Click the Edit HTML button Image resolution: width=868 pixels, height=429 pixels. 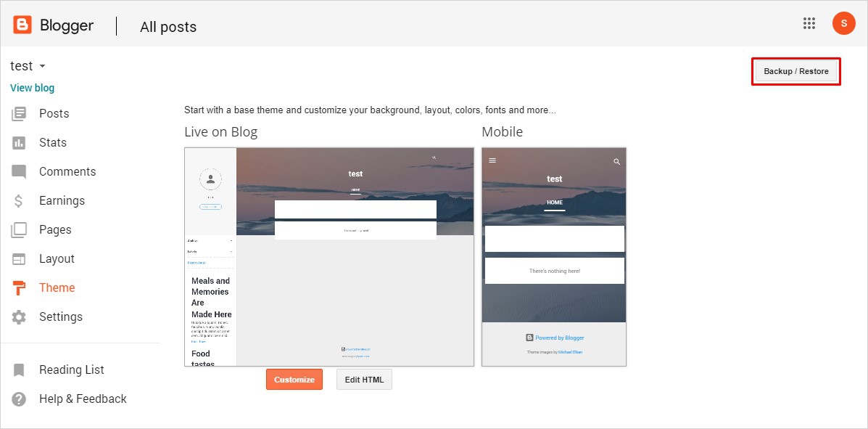click(x=364, y=380)
